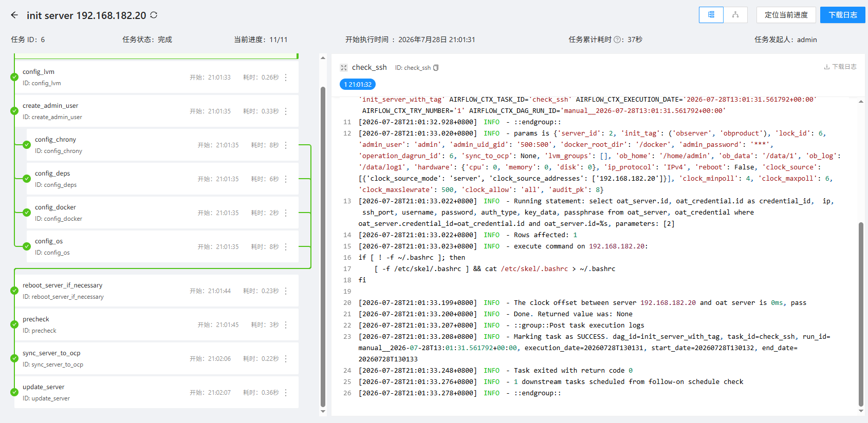Click the config_chrony success status icon
868x423 pixels.
pos(27,145)
